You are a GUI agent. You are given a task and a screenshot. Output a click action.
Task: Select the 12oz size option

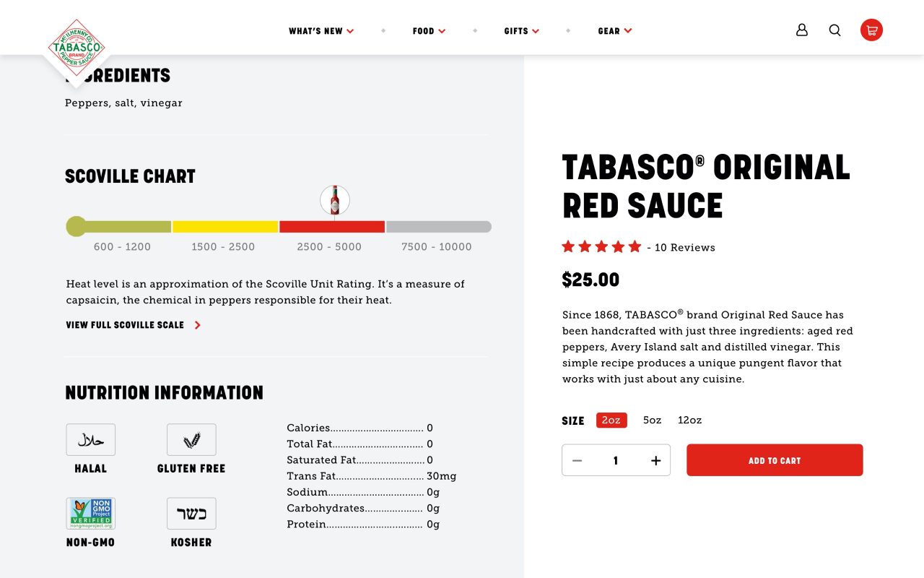coord(689,420)
